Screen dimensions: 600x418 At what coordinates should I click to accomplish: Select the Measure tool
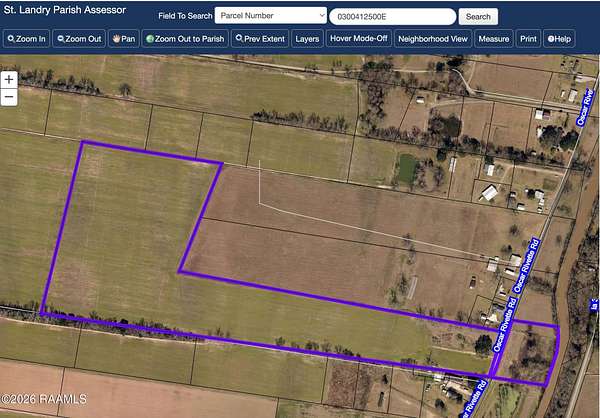click(493, 39)
